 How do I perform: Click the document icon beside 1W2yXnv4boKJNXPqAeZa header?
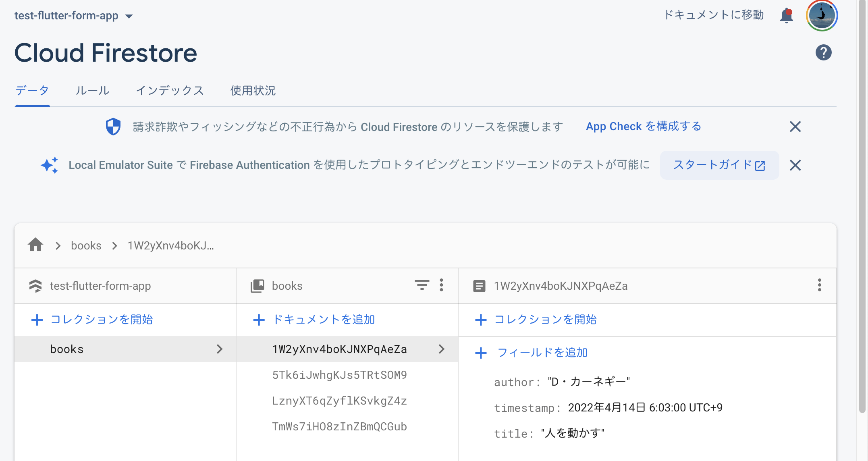(x=479, y=286)
